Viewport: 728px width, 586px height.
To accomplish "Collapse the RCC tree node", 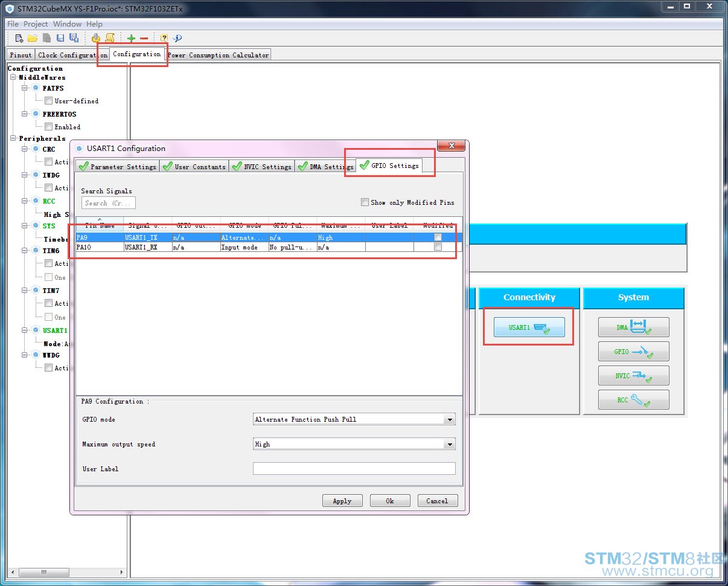I will coord(25,201).
